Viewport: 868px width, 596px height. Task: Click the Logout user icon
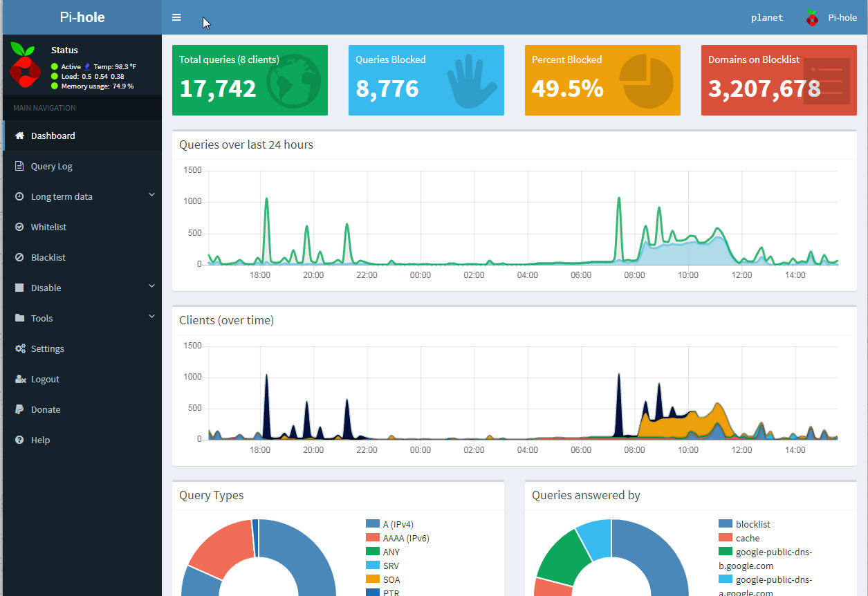point(20,379)
